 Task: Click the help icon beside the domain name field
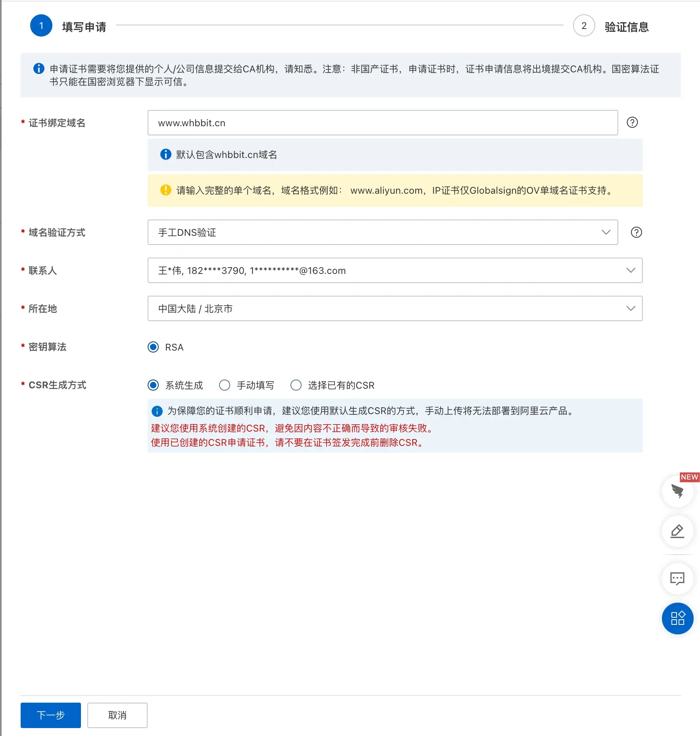coord(632,123)
